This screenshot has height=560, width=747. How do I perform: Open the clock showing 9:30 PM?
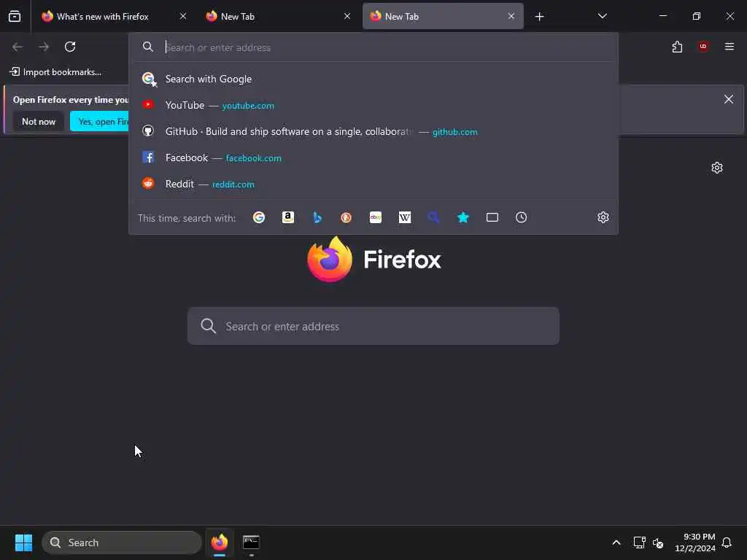click(x=694, y=542)
